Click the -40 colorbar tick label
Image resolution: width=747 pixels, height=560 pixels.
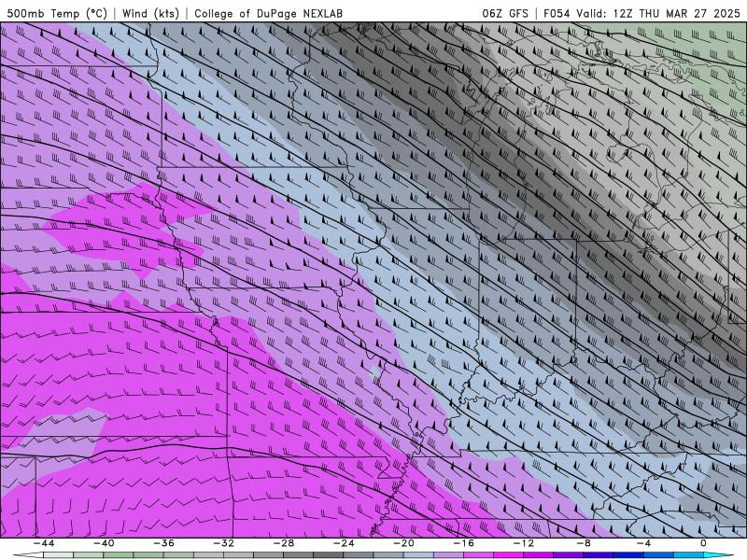click(x=104, y=543)
